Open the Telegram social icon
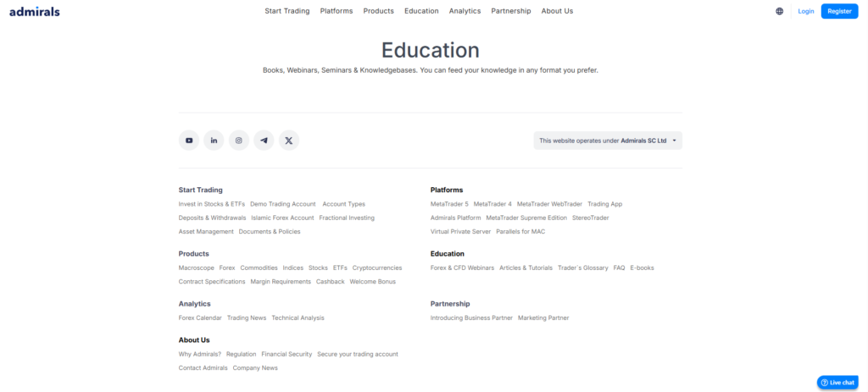 click(264, 141)
